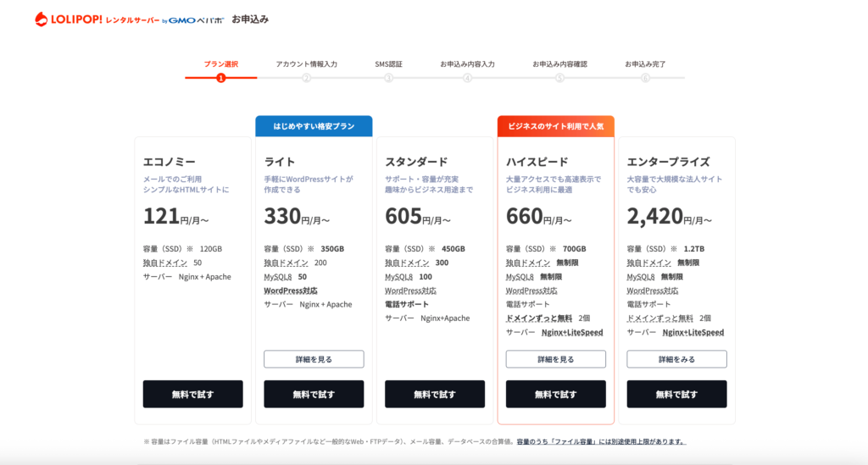
Task: Click the step 4 お申込み内容入力 circle marker
Action: pyautogui.click(x=467, y=78)
